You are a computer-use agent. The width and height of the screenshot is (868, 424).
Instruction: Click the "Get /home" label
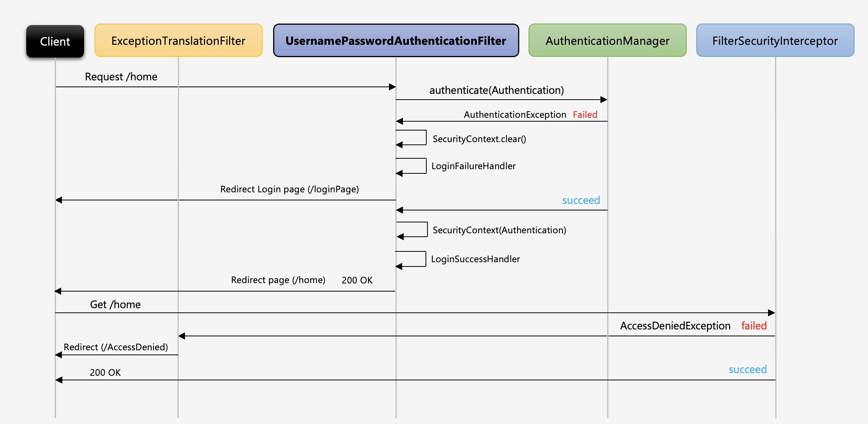[115, 305]
